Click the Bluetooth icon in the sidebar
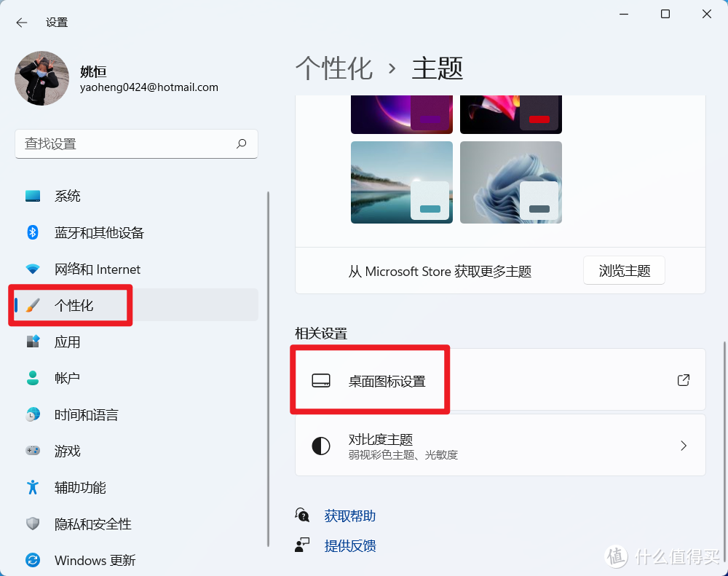The width and height of the screenshot is (728, 576). point(33,232)
